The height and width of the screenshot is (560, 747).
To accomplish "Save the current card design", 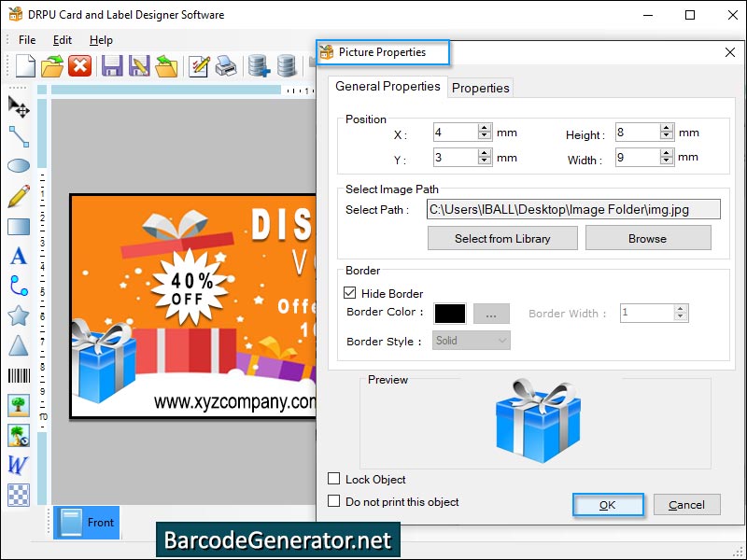I will point(110,65).
